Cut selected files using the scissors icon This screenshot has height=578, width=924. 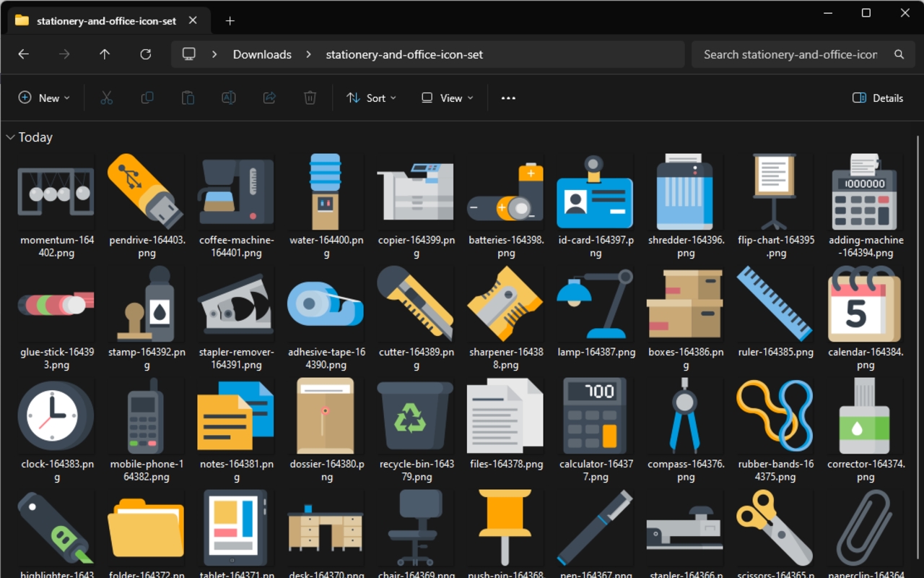click(106, 98)
